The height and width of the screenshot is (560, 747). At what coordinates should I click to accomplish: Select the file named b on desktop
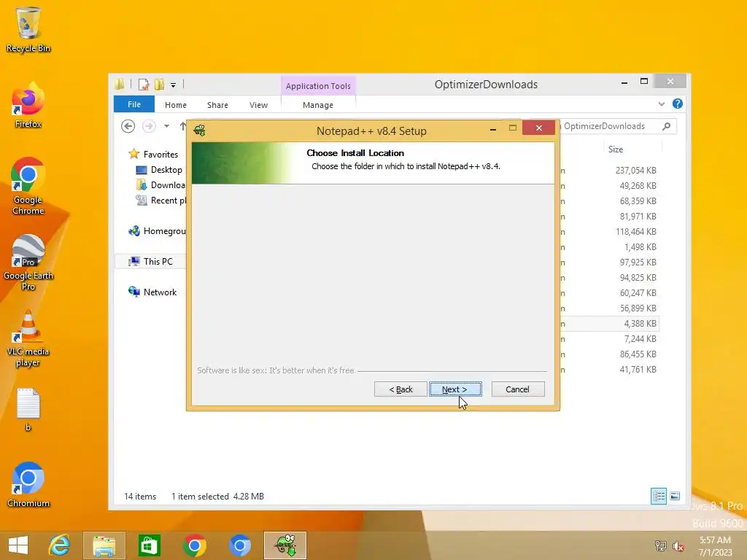(28, 410)
